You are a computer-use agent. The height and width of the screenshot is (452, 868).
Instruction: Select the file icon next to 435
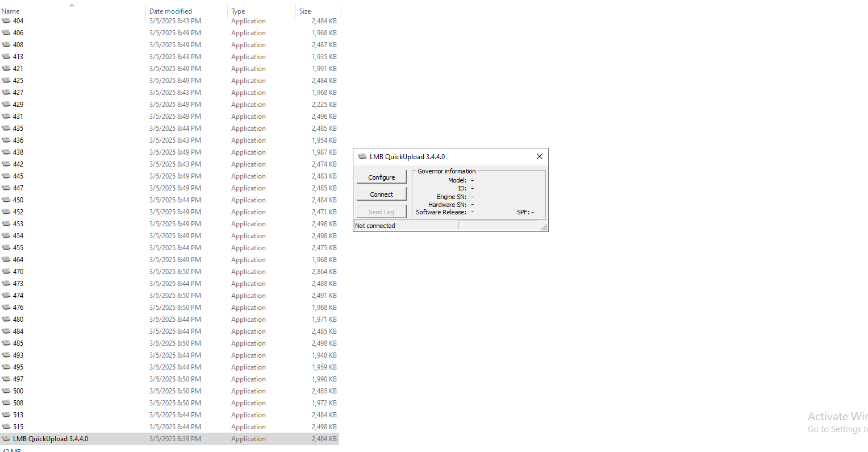(x=6, y=128)
